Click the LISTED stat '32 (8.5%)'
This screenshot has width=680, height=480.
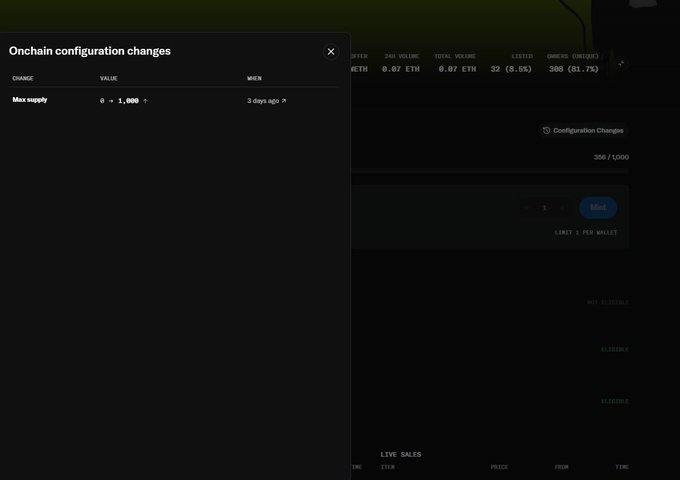pos(511,69)
